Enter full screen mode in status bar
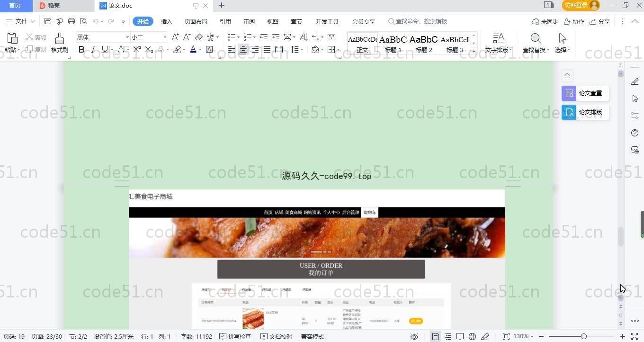Screen dimensions: 644x342 point(635,336)
